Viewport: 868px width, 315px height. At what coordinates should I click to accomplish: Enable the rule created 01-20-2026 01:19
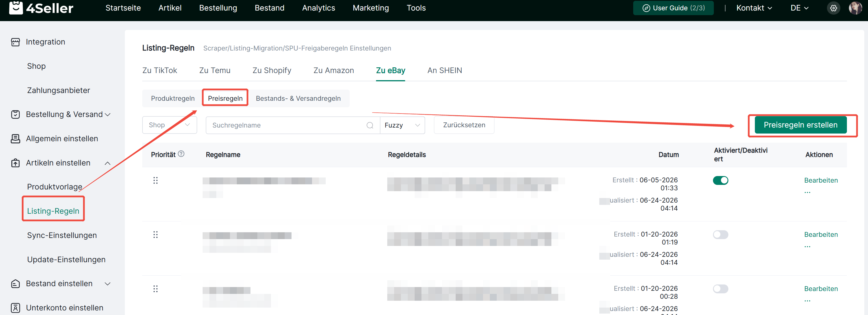[x=720, y=235]
